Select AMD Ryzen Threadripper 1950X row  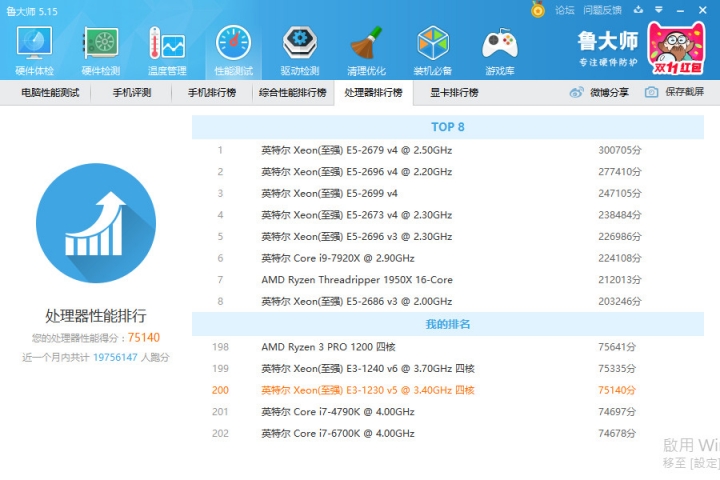pos(448,280)
